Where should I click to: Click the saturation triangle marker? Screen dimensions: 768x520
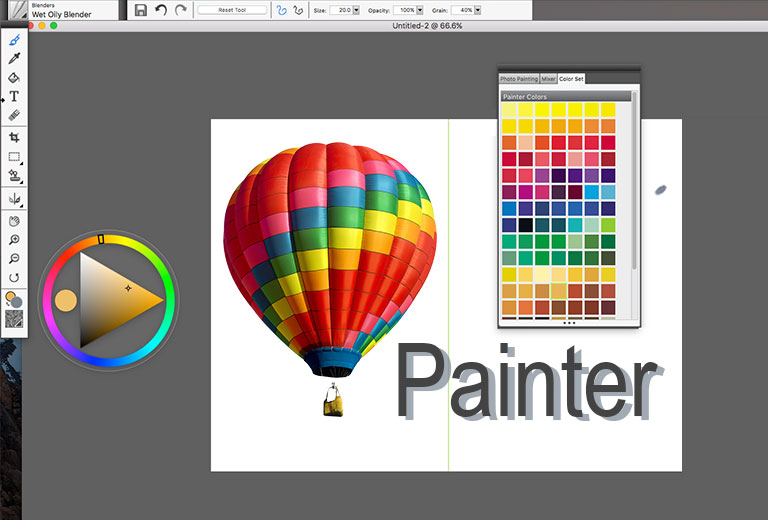[128, 288]
